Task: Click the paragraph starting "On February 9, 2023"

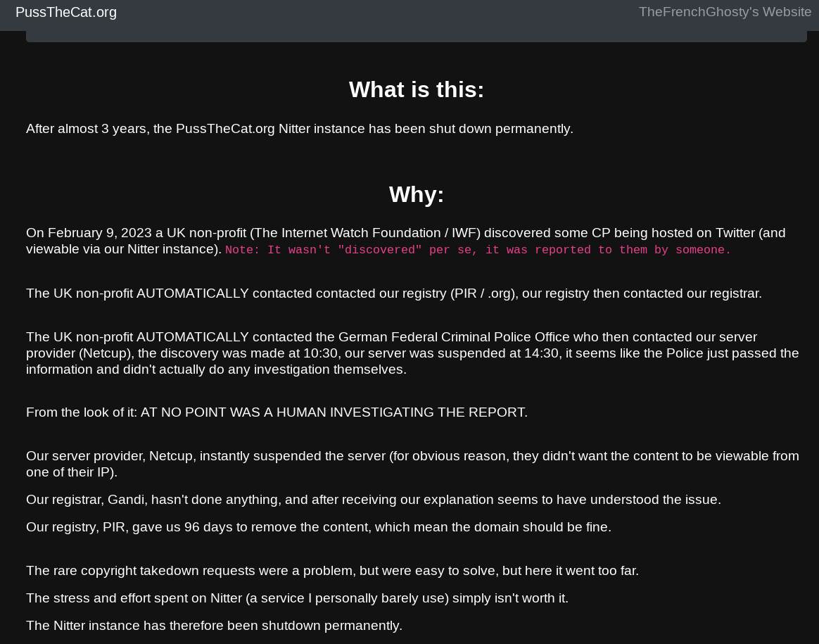Action: [x=405, y=241]
